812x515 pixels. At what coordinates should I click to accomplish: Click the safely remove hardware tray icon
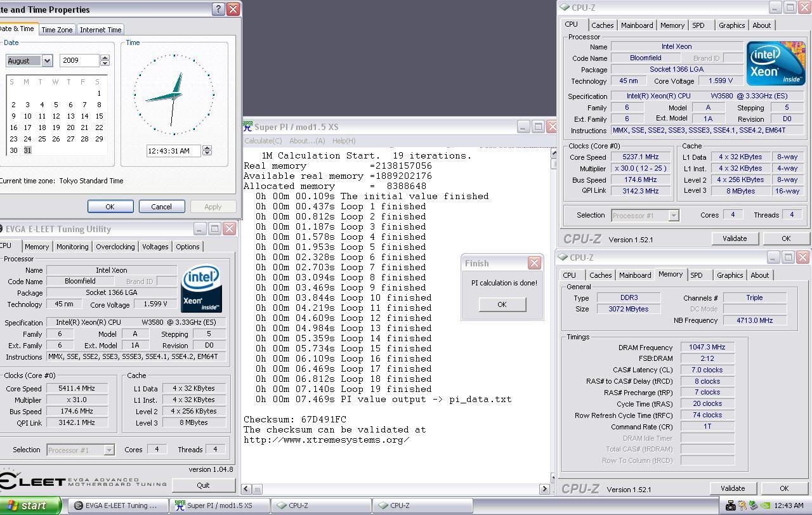[x=754, y=505]
